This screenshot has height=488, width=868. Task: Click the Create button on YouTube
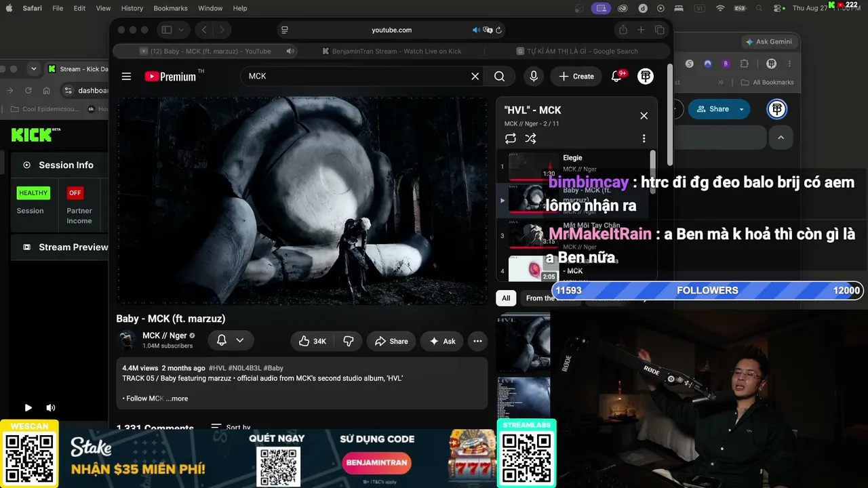(576, 77)
